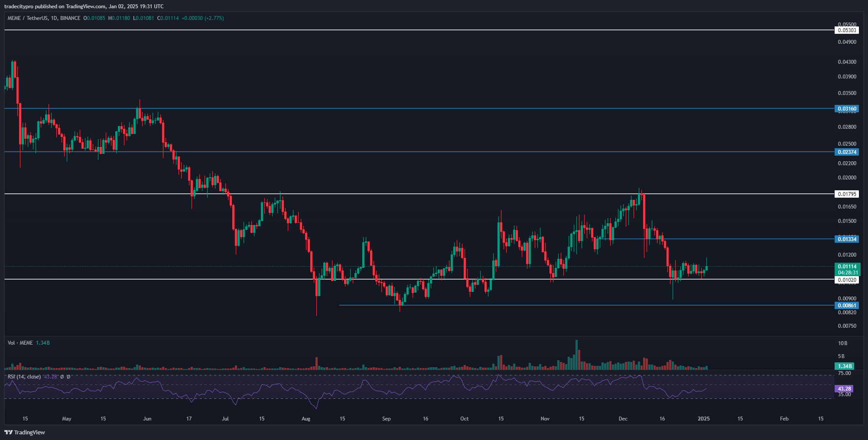Click the 'Dec' label on the time axis
Viewport: 868px width, 440px height.
pos(623,419)
